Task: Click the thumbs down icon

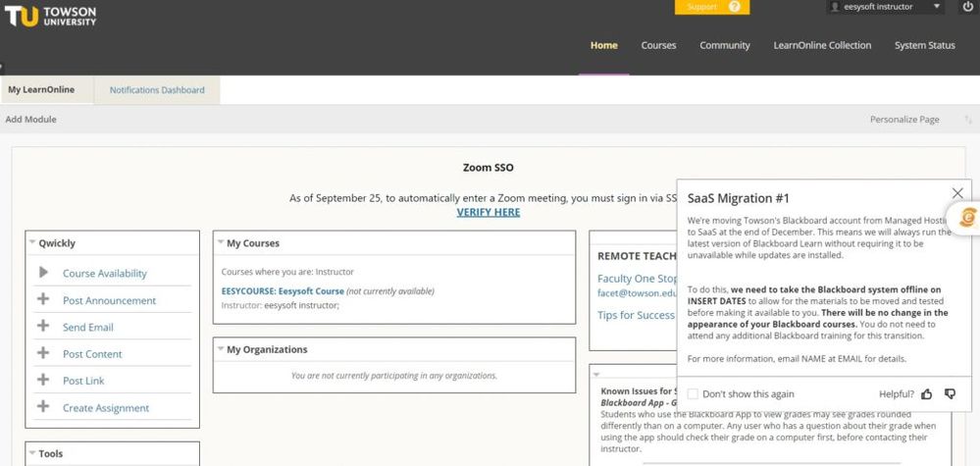Action: 949,394
